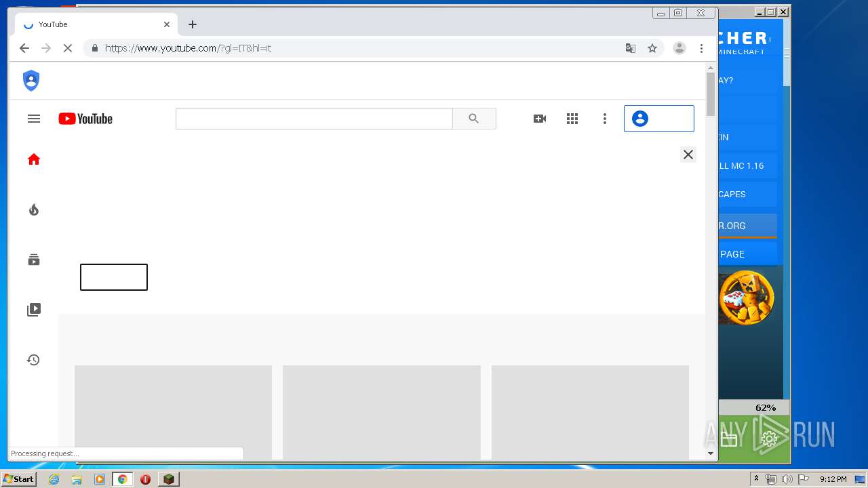
Task: Close the YouTube tab
Action: [167, 24]
